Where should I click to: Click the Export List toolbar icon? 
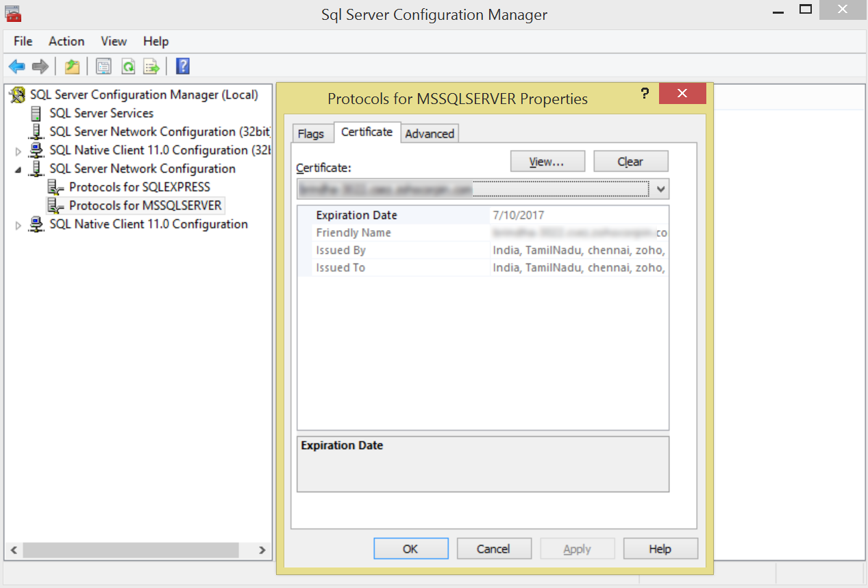click(151, 66)
